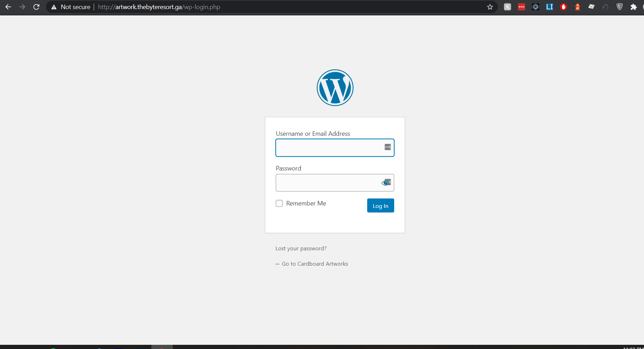Click the WordPress logo
This screenshot has width=644, height=349.
click(335, 88)
